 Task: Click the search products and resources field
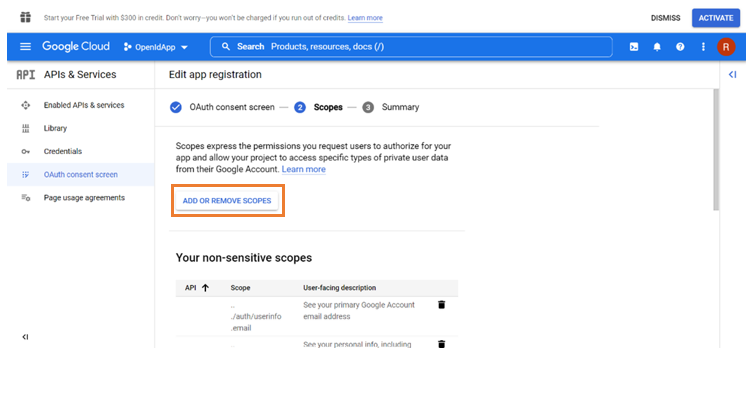pos(411,47)
